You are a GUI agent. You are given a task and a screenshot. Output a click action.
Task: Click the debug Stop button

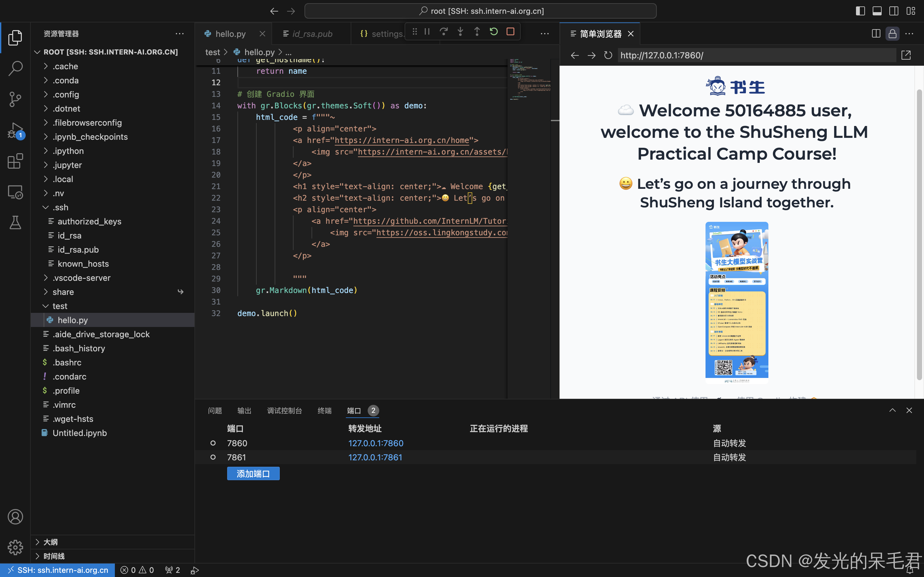coord(510,32)
